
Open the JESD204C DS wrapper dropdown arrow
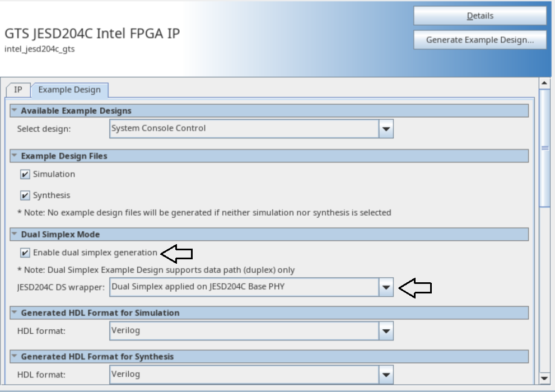[386, 288]
